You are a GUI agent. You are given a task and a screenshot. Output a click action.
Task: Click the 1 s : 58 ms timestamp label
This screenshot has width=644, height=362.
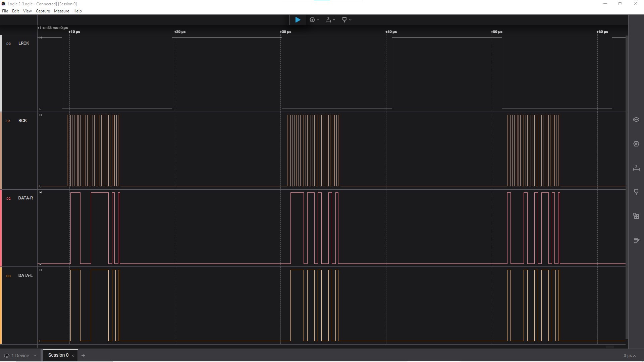point(53,28)
